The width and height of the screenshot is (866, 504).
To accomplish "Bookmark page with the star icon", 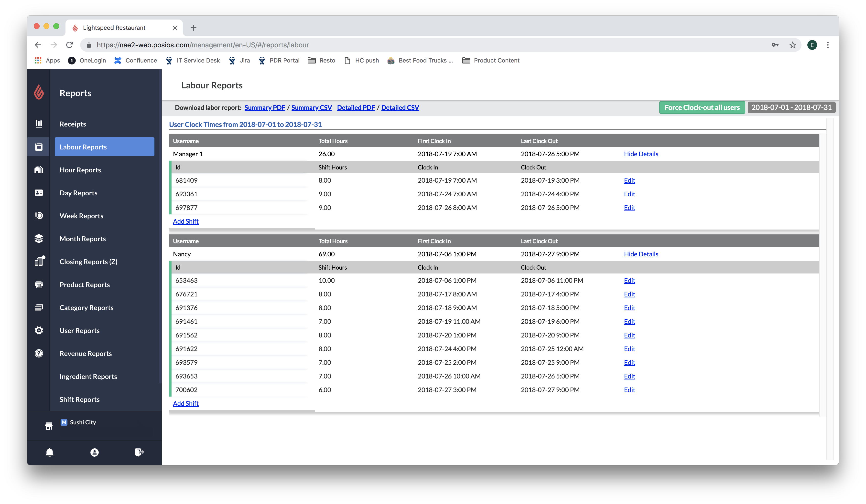I will [792, 45].
